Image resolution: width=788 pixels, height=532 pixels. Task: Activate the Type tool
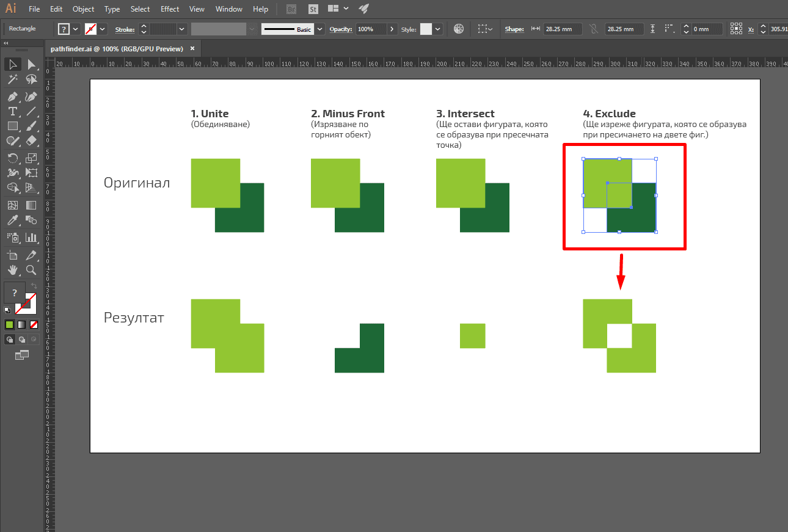tap(12, 111)
